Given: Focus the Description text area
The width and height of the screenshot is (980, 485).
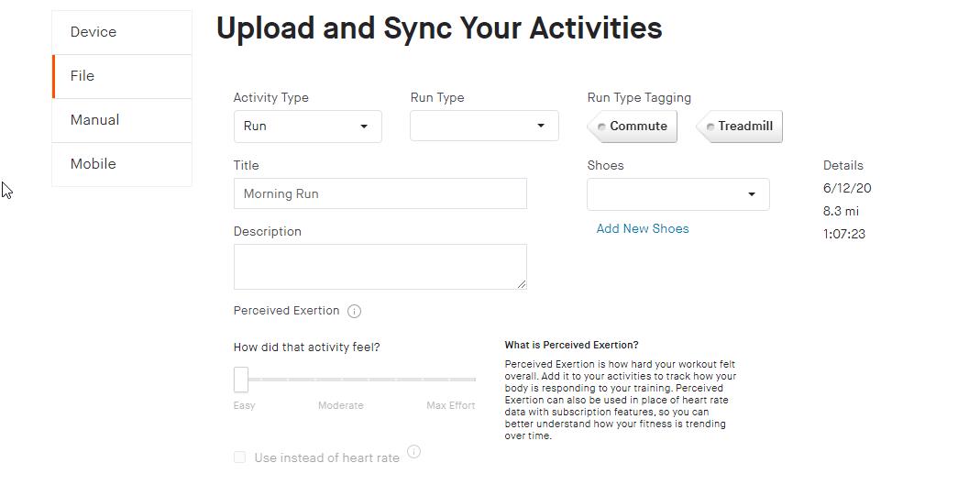Looking at the screenshot, I should coord(380,267).
